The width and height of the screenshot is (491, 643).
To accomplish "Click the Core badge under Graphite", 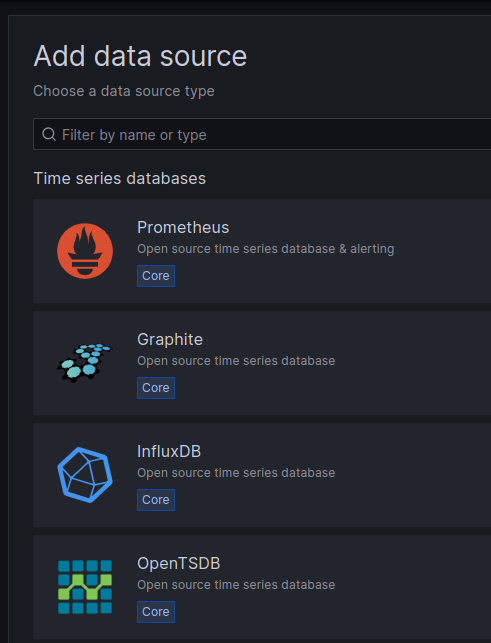I will [156, 388].
